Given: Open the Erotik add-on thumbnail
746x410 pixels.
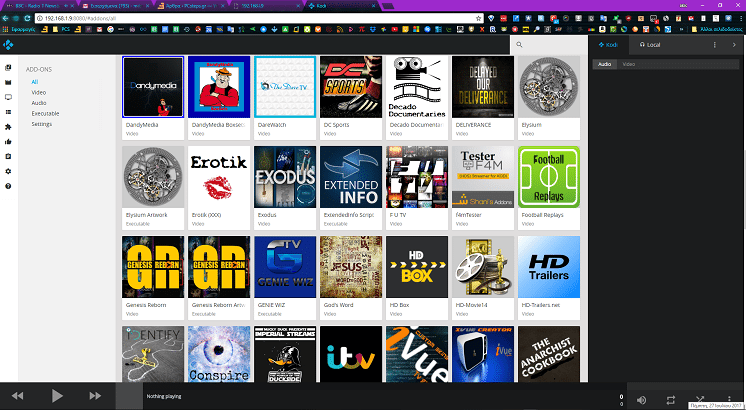Looking at the screenshot, I should coord(219,177).
